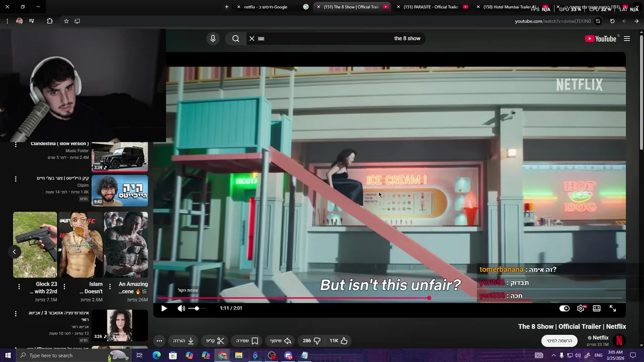Start voice search with the microphone icon
The width and height of the screenshot is (644, 362).
click(x=213, y=38)
